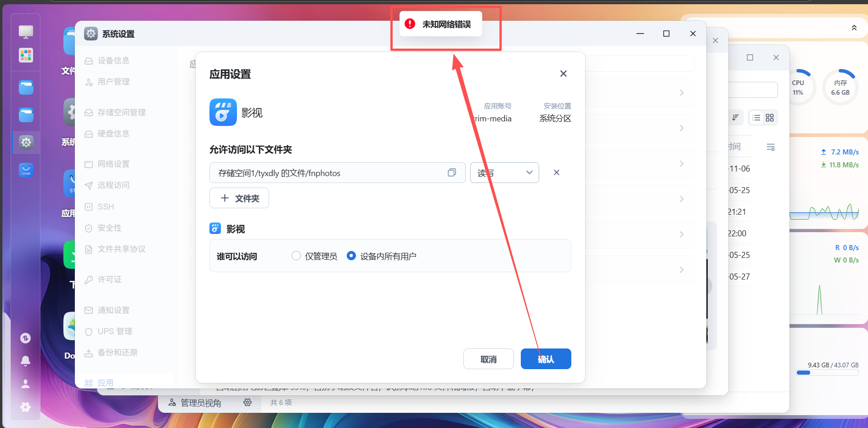The image size is (868, 428).
Task: Click the 通知设置 envelope icon in sidebar
Action: click(x=89, y=310)
